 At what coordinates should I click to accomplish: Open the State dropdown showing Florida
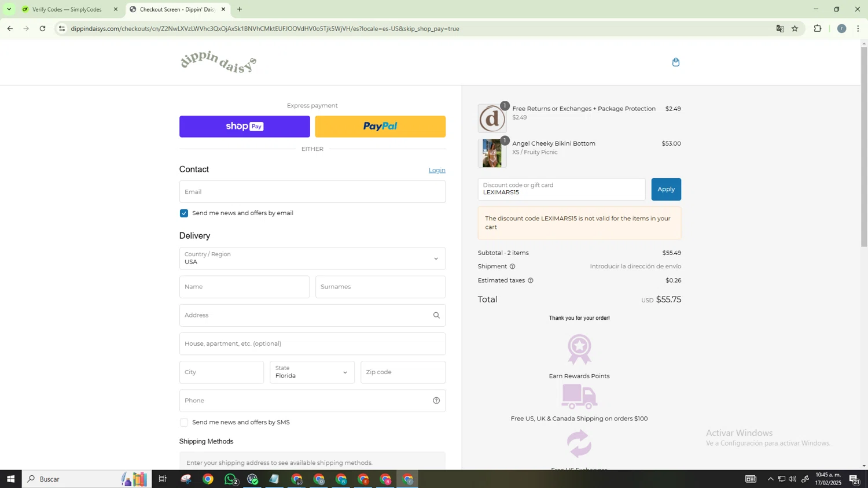[312, 372]
